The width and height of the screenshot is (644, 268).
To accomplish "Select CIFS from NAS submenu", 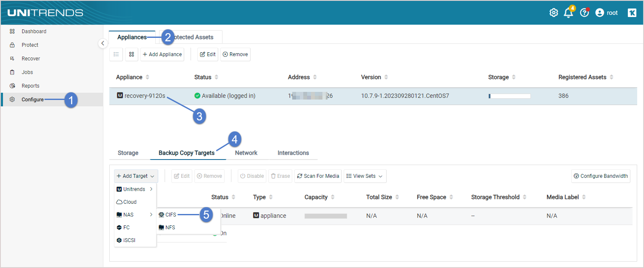I will pyautogui.click(x=168, y=215).
